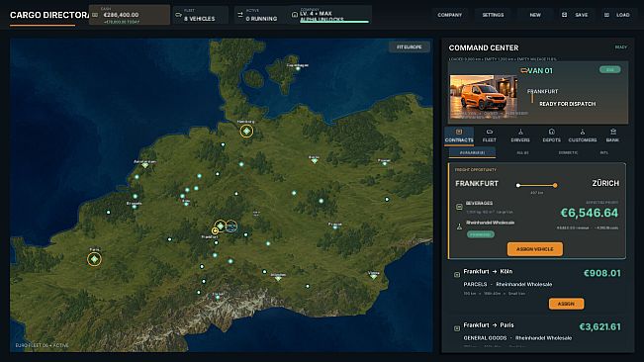Screen dimensions: 644x362
Task: Click the save disk icon
Action: click(564, 15)
